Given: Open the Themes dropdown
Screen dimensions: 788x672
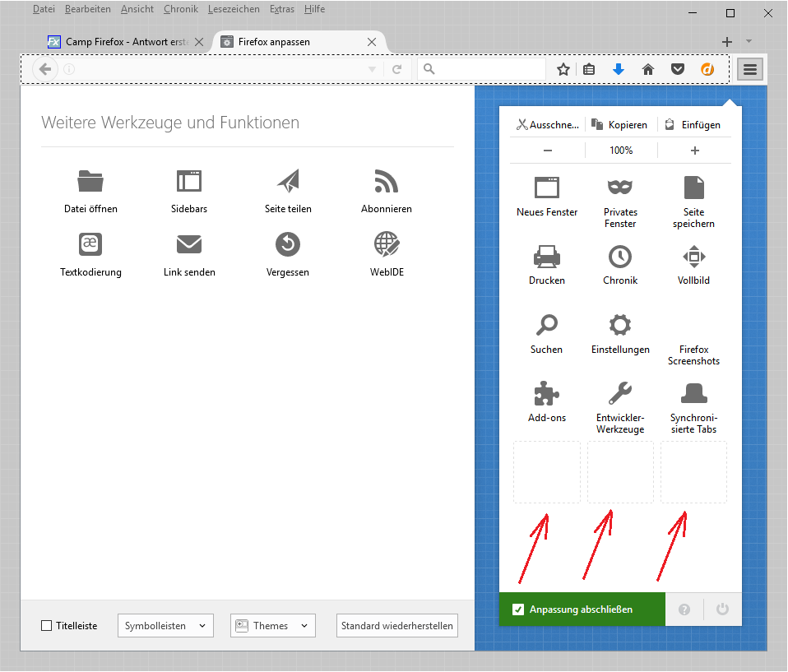Looking at the screenshot, I should point(273,626).
